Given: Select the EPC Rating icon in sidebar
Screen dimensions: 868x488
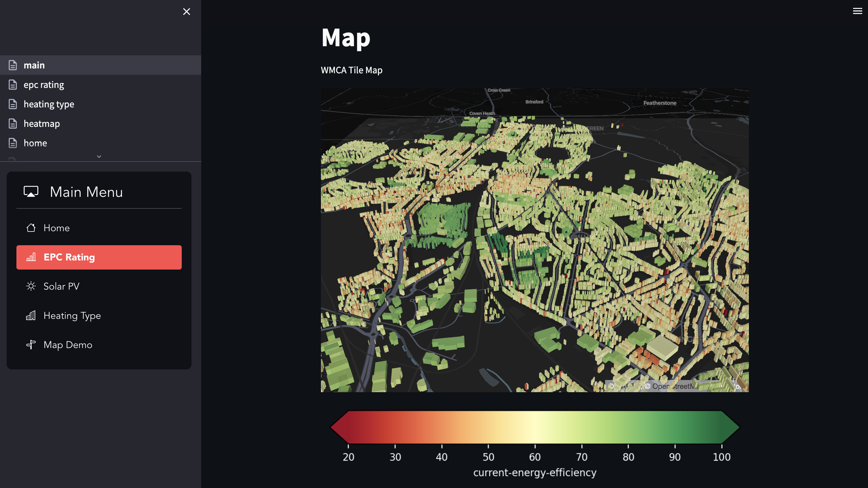Looking at the screenshot, I should (x=30, y=257).
